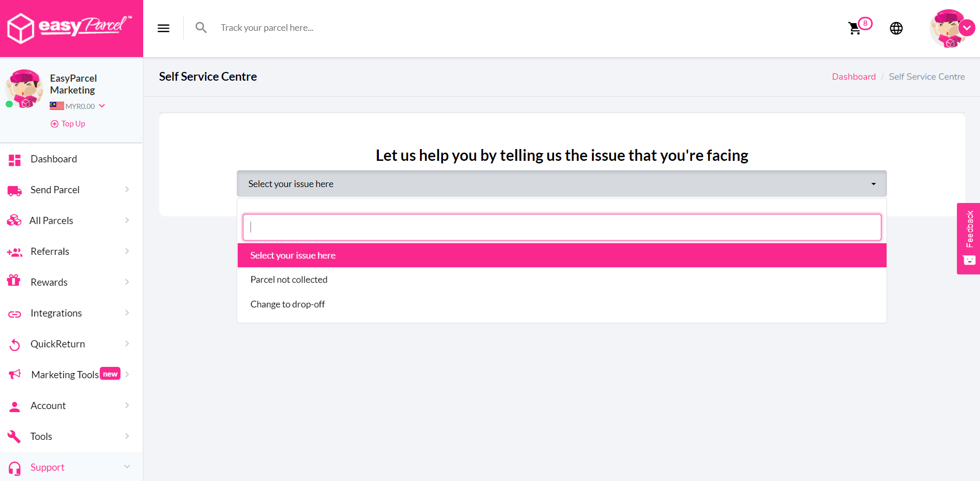Open the language globe selector
The height and width of the screenshot is (481, 980).
(x=896, y=28)
